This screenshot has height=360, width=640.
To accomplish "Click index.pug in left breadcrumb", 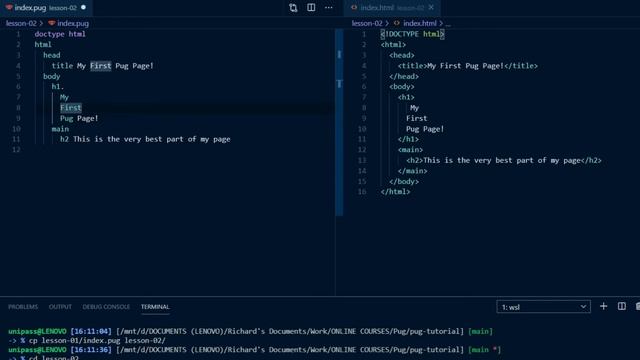I will point(73,23).
